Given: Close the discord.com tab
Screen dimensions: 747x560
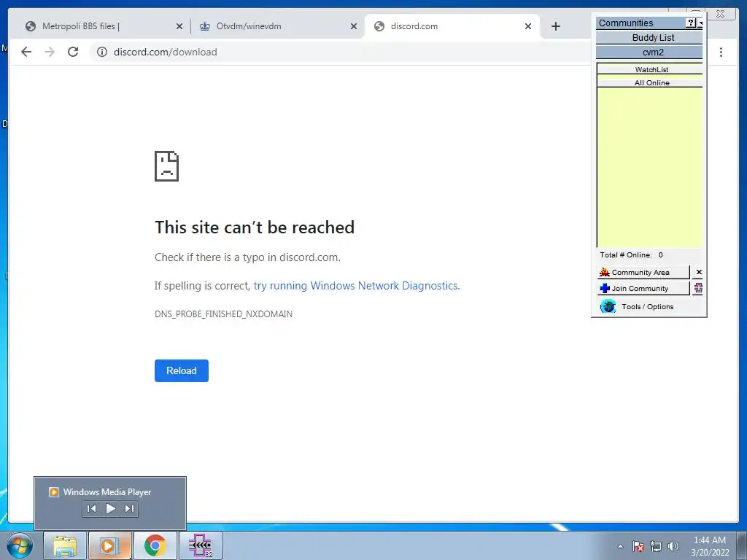Looking at the screenshot, I should tap(528, 26).
